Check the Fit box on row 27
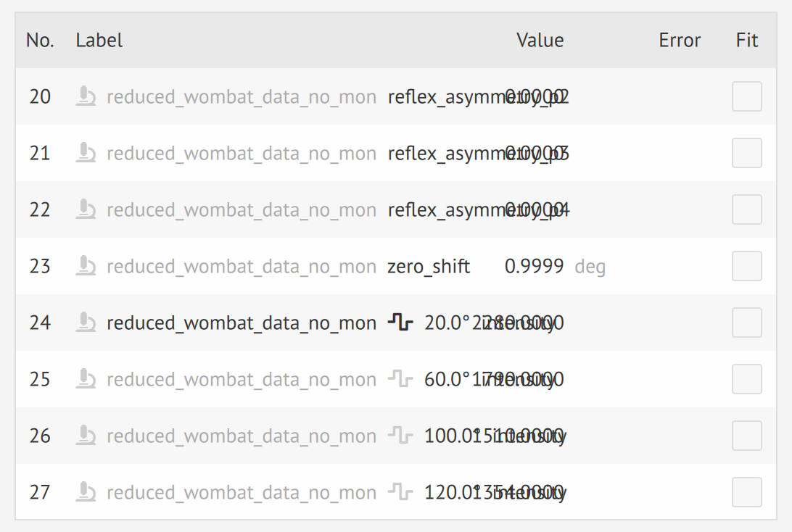 click(x=746, y=492)
